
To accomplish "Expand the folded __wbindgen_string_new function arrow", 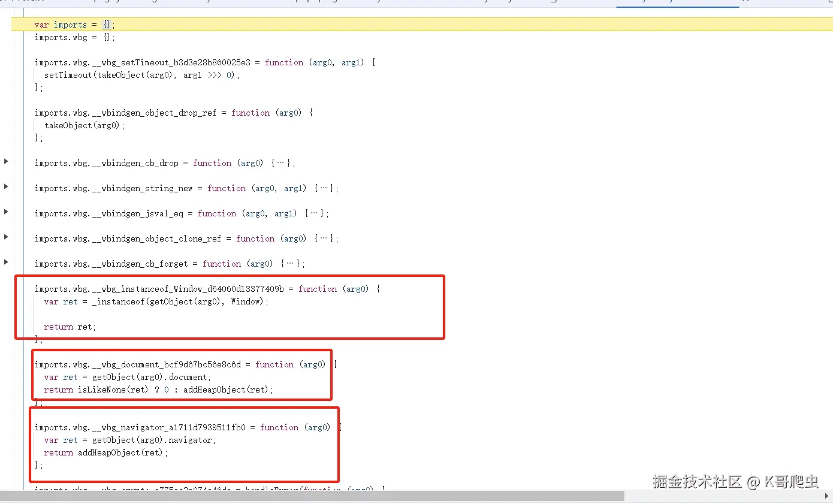I will click(6, 186).
